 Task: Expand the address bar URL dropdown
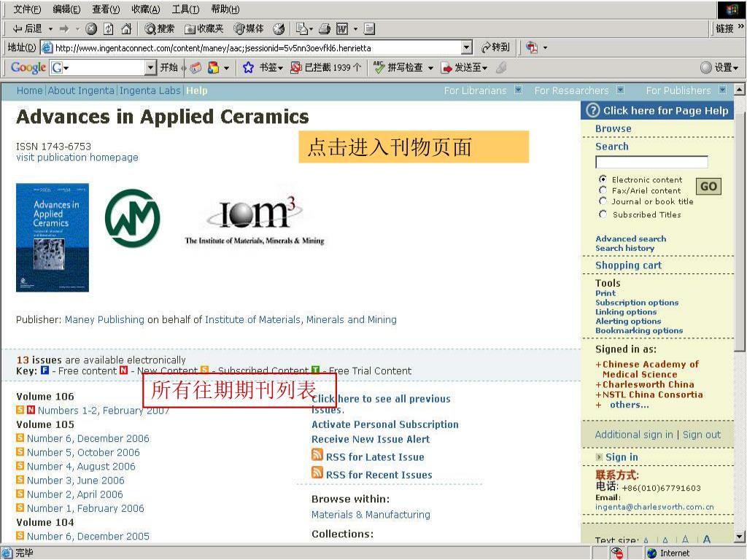pos(467,47)
